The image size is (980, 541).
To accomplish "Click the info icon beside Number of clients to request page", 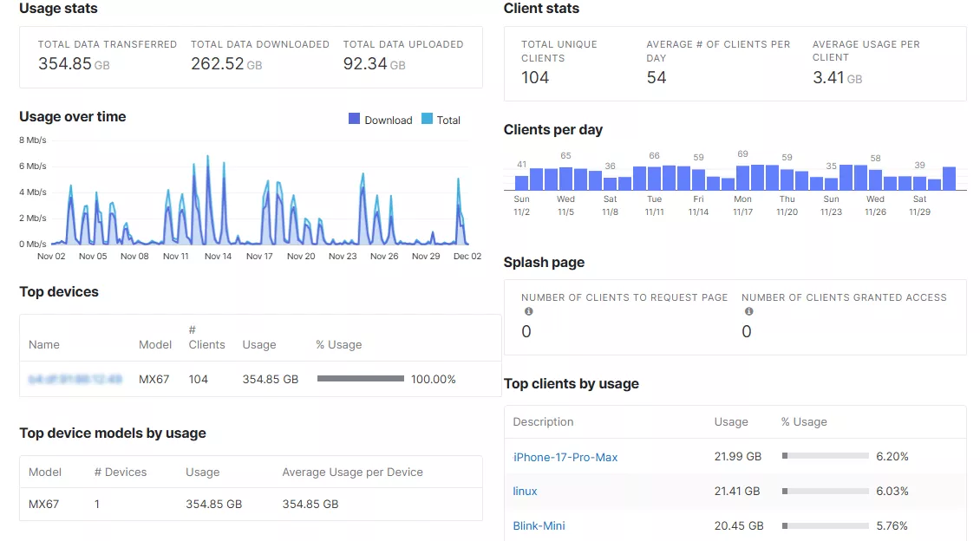I will [529, 310].
